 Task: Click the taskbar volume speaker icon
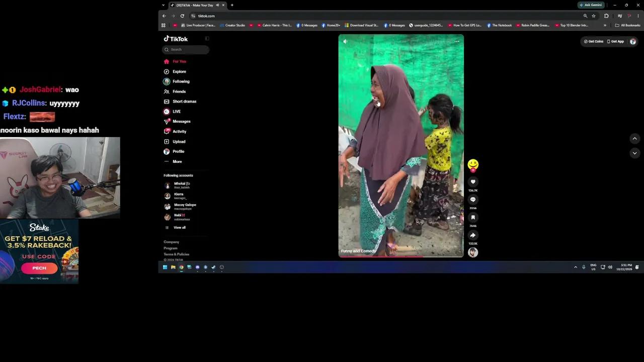(610, 267)
